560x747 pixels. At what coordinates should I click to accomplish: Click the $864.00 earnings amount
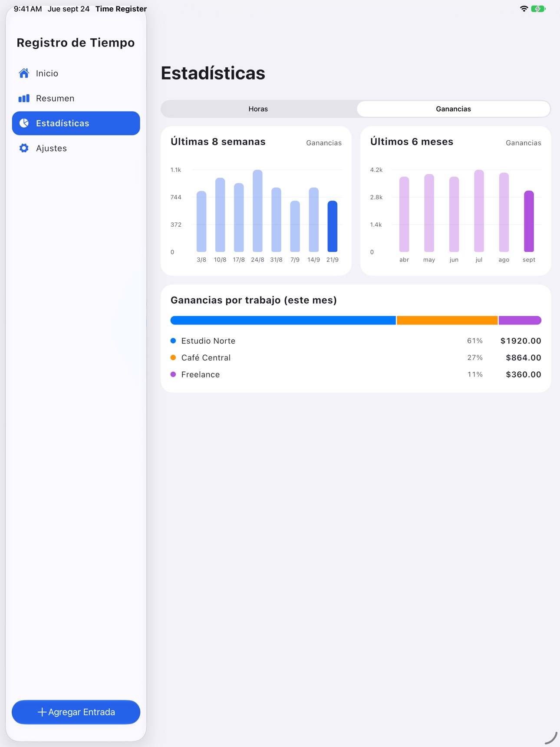coord(524,357)
